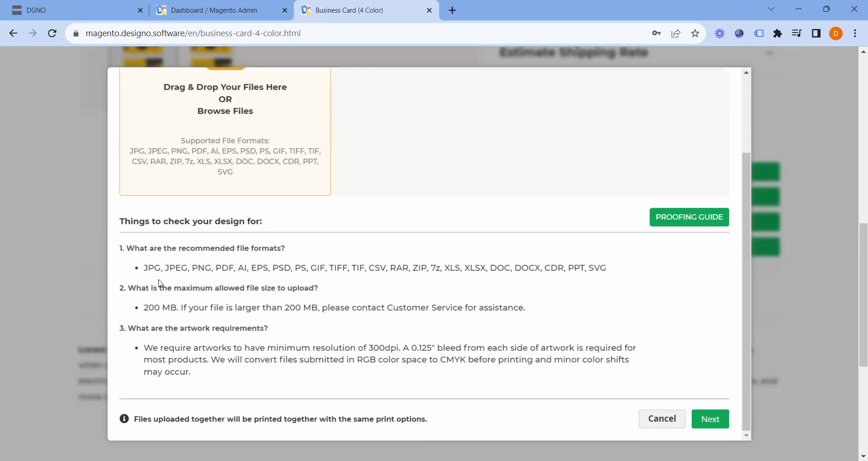This screenshot has height=461, width=868.
Task: Open the Chrome three-dot menu
Action: pyautogui.click(x=855, y=33)
